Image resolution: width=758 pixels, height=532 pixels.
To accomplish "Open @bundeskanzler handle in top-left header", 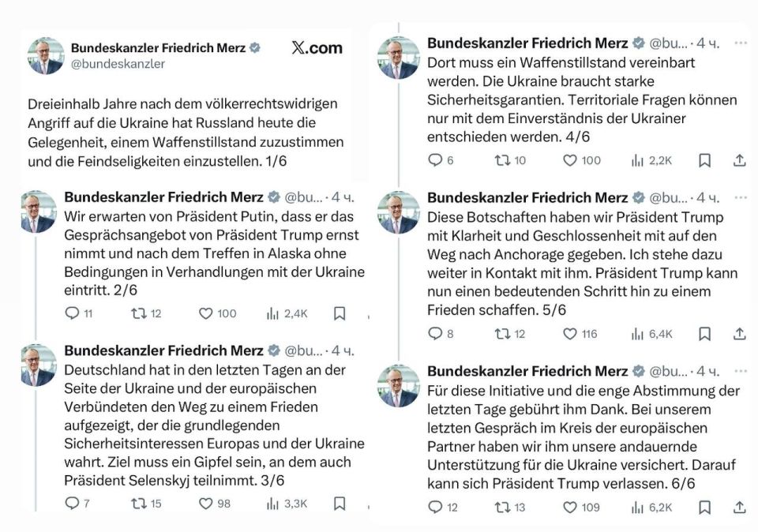I will [118, 64].
